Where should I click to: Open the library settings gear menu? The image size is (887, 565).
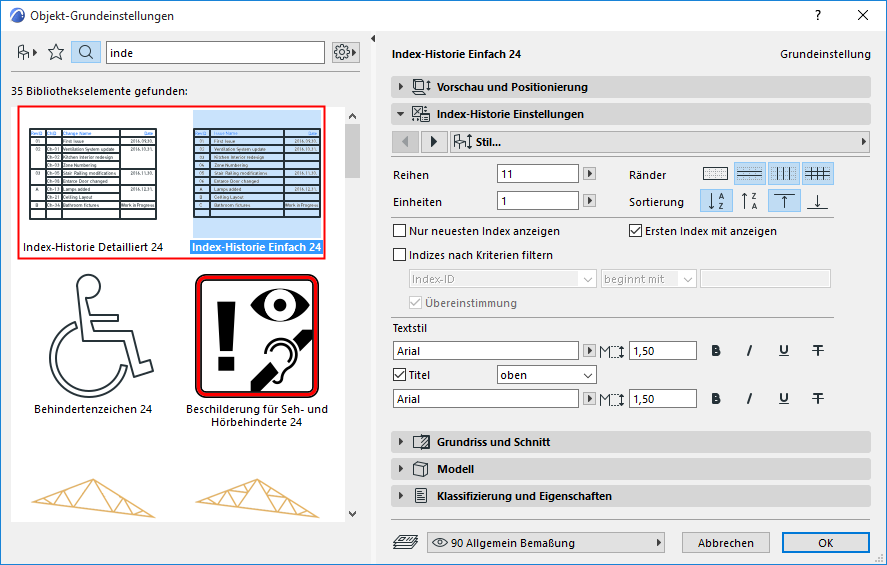(345, 53)
